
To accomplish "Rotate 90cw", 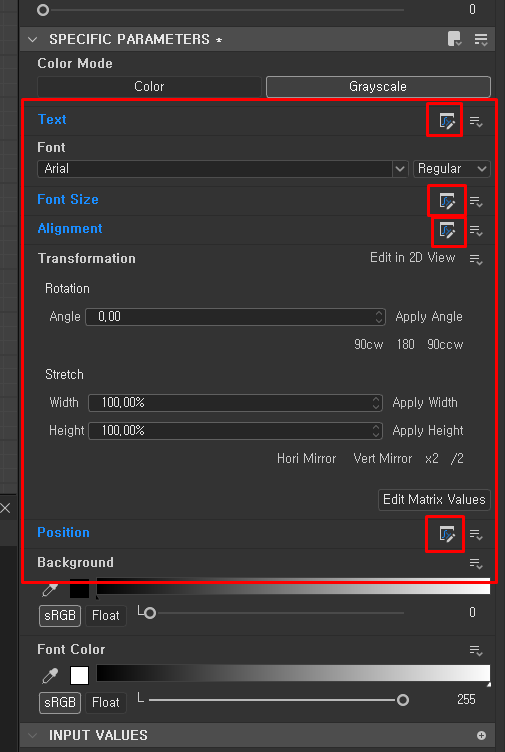I will click(x=368, y=344).
